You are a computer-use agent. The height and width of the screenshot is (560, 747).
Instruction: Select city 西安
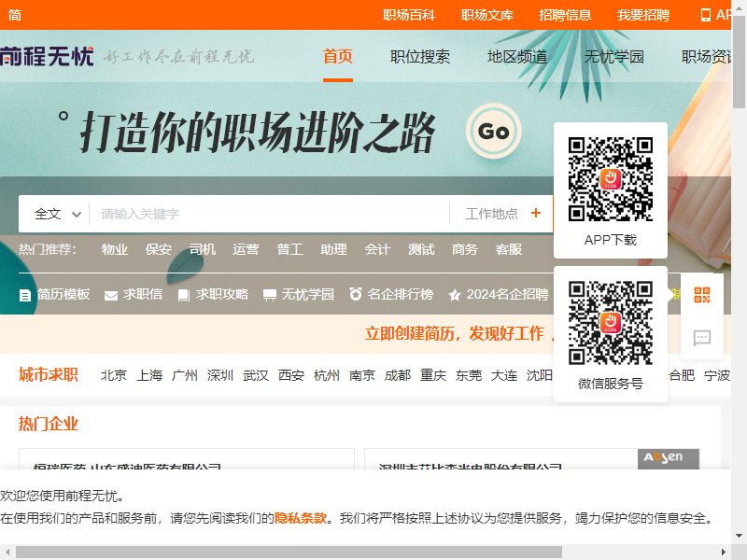coord(291,375)
